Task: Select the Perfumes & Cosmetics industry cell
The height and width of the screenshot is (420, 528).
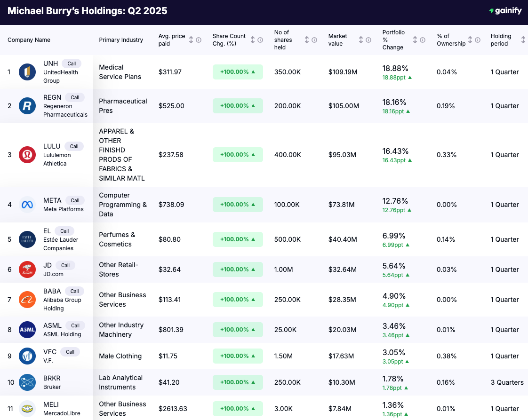Action: pyautogui.click(x=117, y=239)
